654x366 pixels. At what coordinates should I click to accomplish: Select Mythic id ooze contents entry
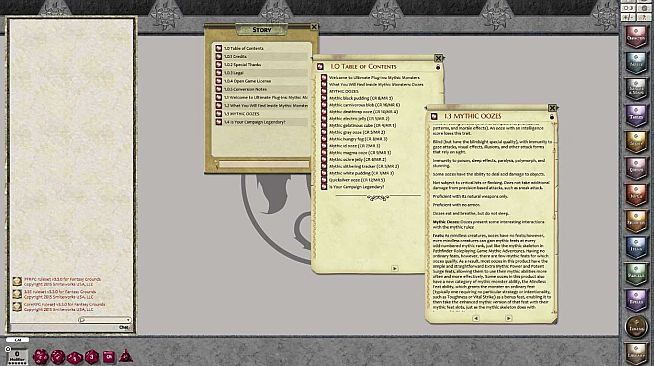pos(355,145)
